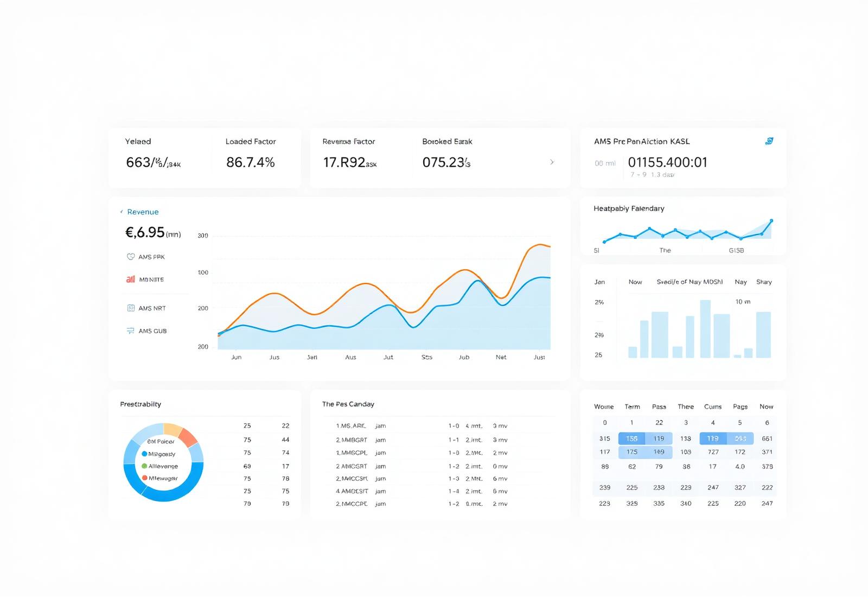Select the Nay tab in bar chart panel
The height and width of the screenshot is (597, 868).
(x=741, y=282)
